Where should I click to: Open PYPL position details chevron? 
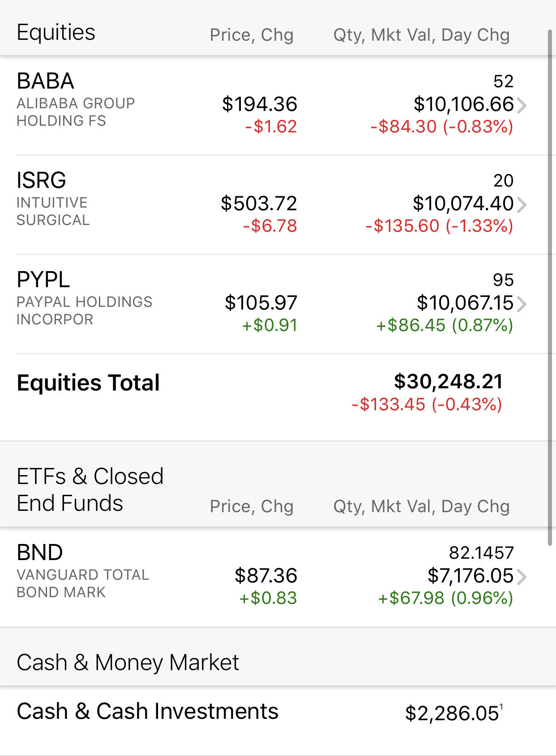(522, 304)
